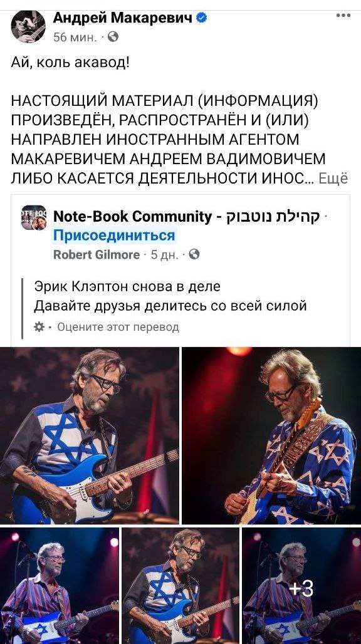Click Оцените этот перевод link
Image resolution: width=361 pixels, height=644 pixels.
click(118, 328)
